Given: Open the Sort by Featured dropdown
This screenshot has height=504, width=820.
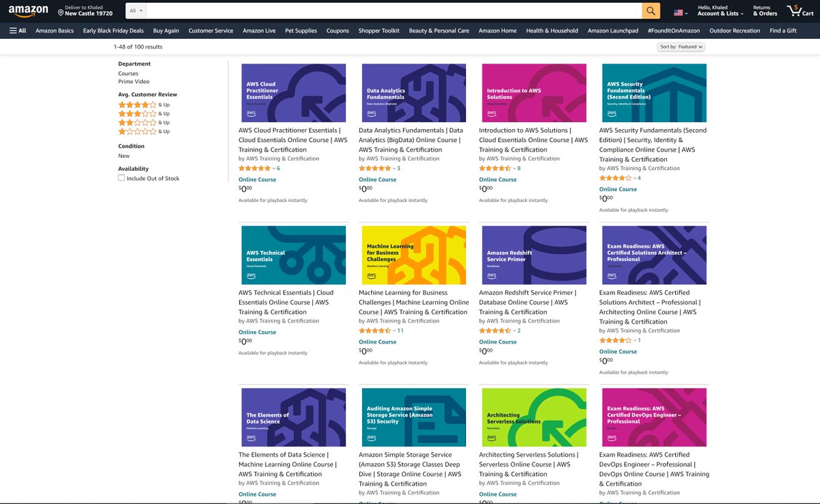Looking at the screenshot, I should [681, 47].
